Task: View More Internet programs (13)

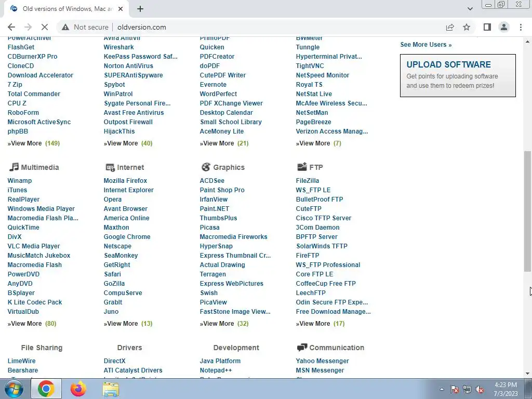Action: coord(128,323)
